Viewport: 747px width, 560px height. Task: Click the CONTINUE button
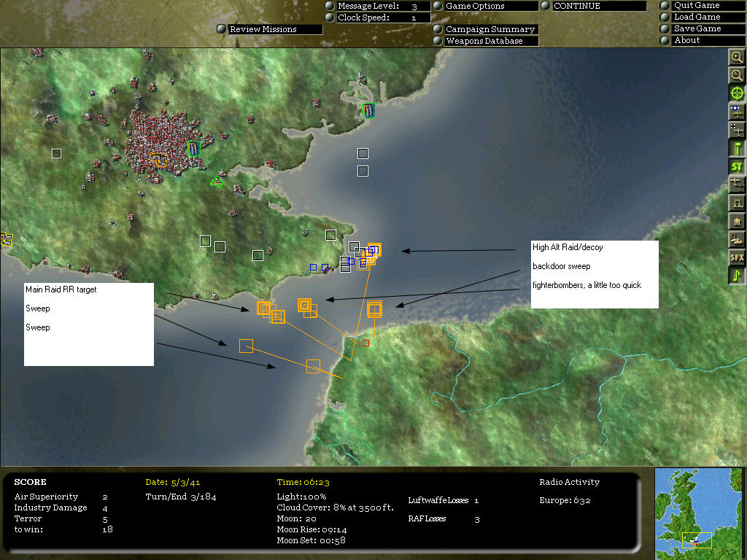600,6
